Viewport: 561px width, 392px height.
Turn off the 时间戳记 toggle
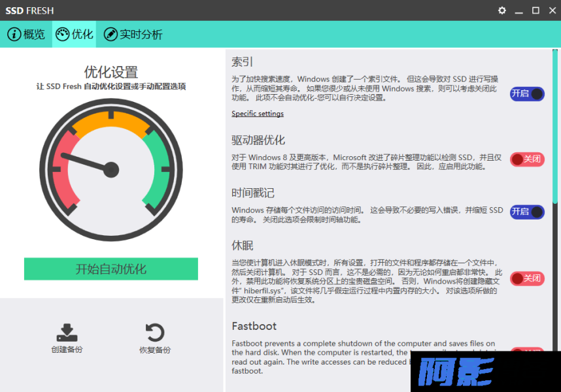527,212
